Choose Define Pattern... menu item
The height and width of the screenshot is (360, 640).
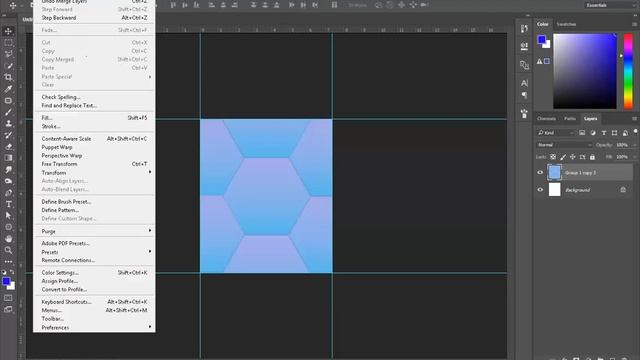pyautogui.click(x=94, y=210)
